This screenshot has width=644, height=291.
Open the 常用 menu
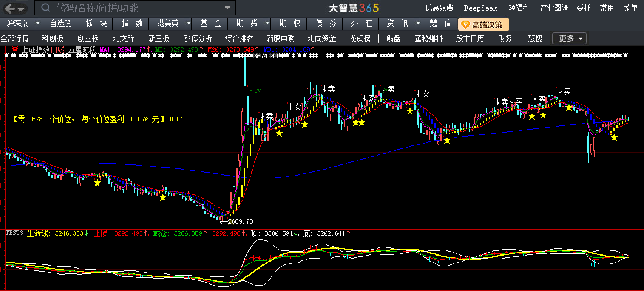pyautogui.click(x=607, y=8)
